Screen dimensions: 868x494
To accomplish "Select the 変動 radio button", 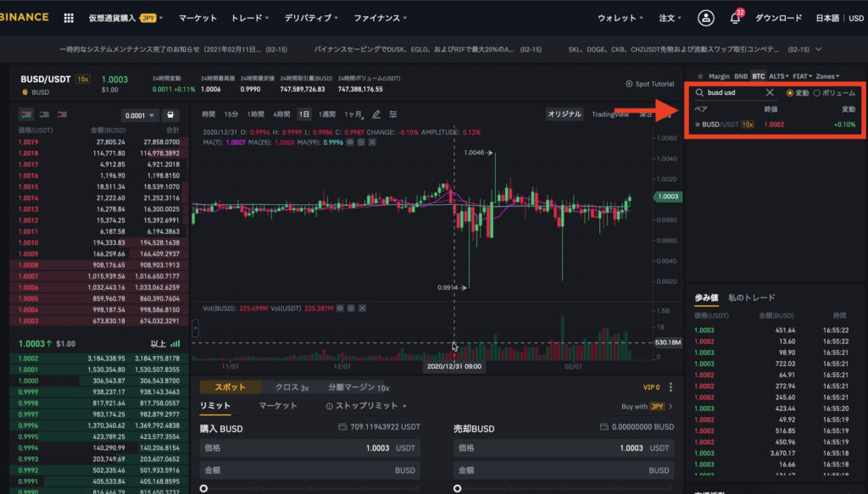I will pos(790,93).
